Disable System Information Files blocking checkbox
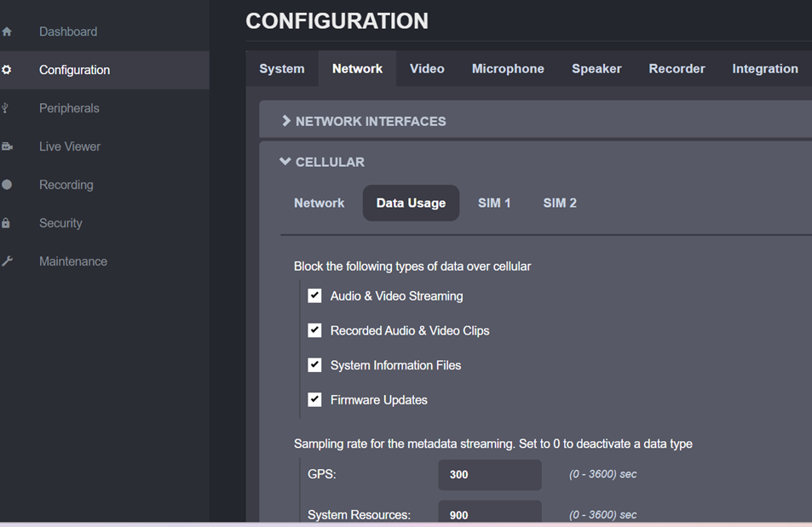 [x=314, y=365]
